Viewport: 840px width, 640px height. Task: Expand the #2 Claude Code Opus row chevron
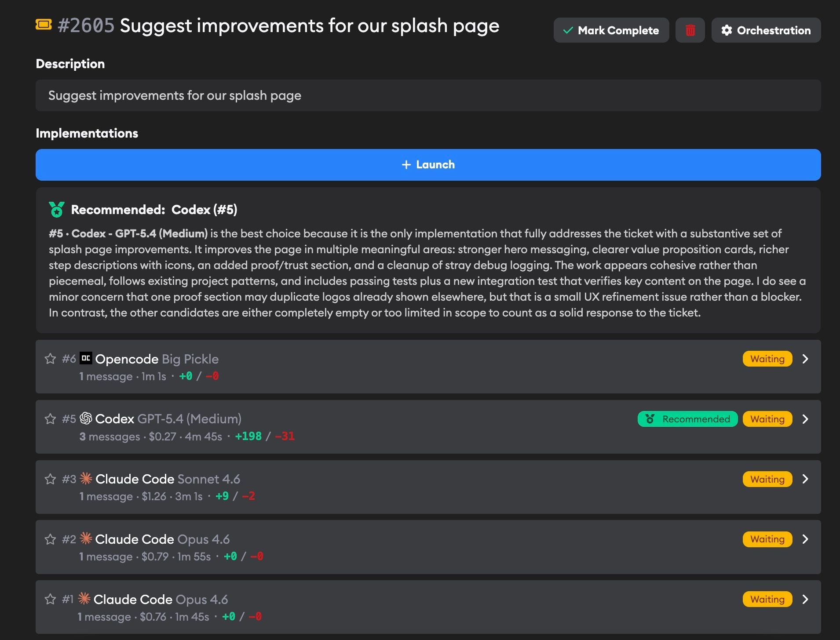[805, 539]
